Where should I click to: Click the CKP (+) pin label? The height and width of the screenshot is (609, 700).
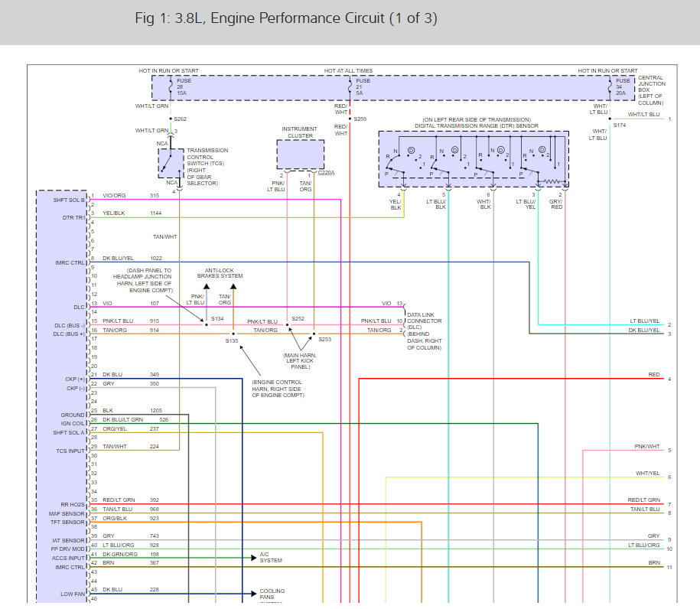pyautogui.click(x=75, y=378)
